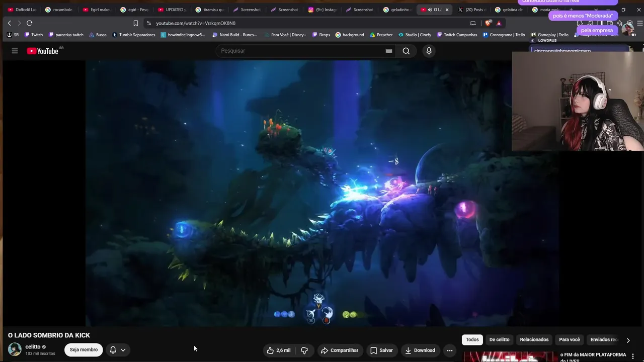Switch to the gelatina Google tab

(x=509, y=10)
